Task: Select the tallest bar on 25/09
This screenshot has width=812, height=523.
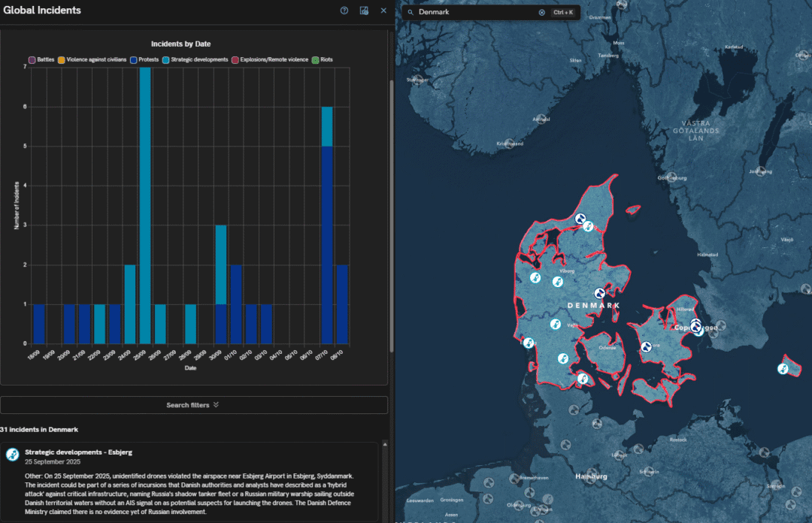Action: pos(145,203)
